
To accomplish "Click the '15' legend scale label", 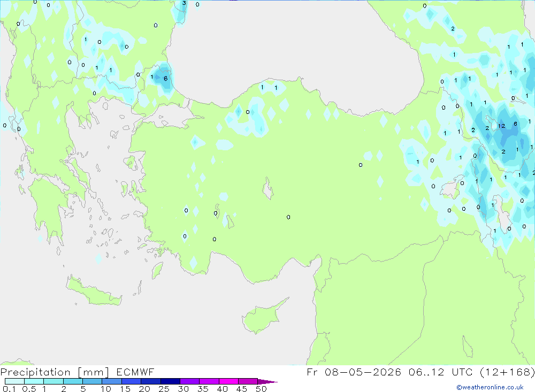I will 125,389.
